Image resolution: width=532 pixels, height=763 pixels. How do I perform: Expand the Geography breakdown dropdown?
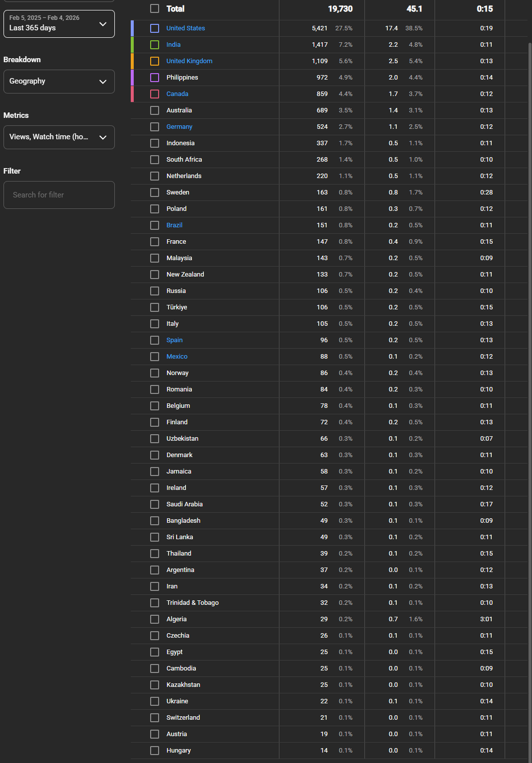[59, 82]
